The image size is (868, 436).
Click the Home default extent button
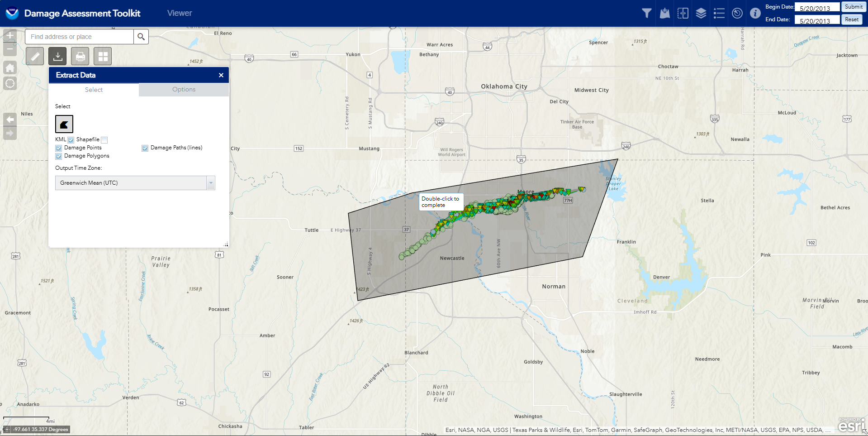[x=10, y=68]
